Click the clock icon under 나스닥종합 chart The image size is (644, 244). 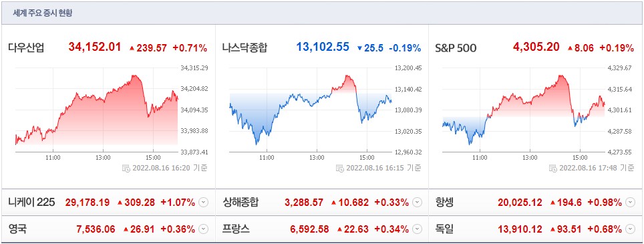coord(339,168)
